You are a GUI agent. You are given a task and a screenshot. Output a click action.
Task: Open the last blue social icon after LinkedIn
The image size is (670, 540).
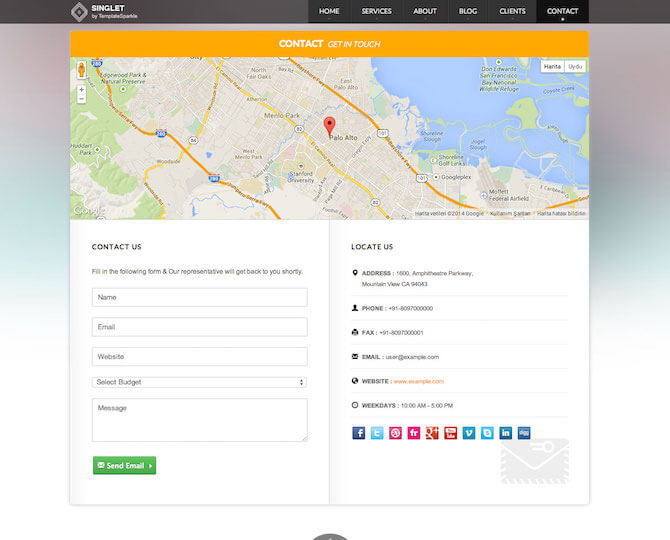coord(524,433)
